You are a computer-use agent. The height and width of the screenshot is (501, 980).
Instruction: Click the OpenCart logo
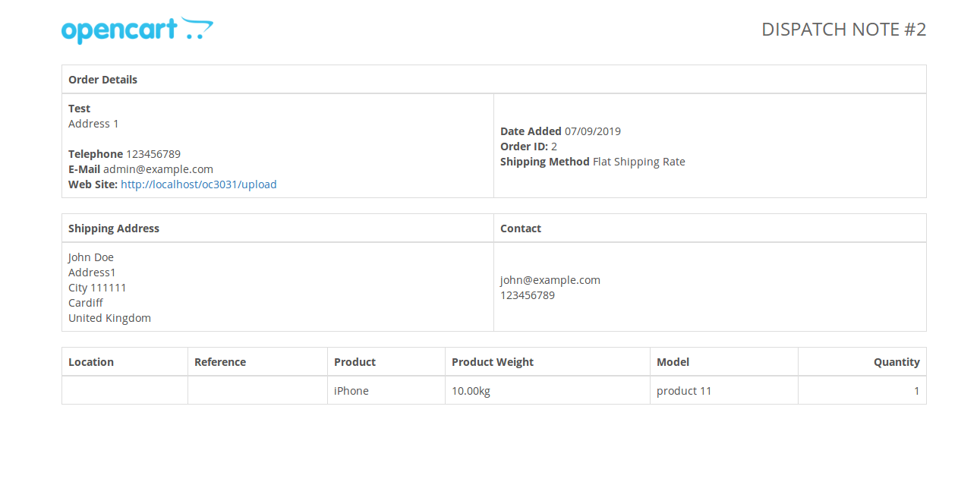(x=137, y=30)
